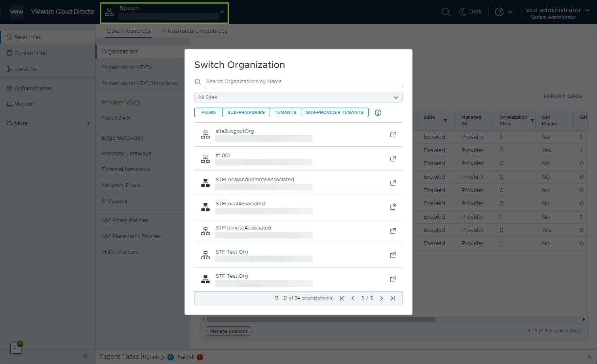Open st 001 in new tab icon
Screen dimensions: 597x364
click(393, 159)
